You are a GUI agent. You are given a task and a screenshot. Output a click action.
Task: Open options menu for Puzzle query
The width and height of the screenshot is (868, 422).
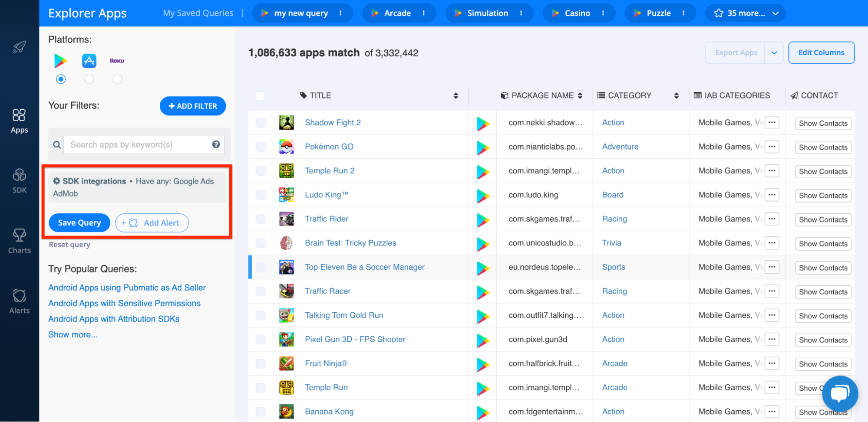(683, 13)
